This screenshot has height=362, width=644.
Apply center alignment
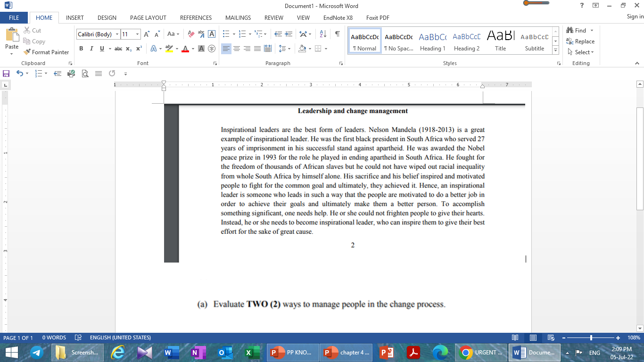coord(236,49)
